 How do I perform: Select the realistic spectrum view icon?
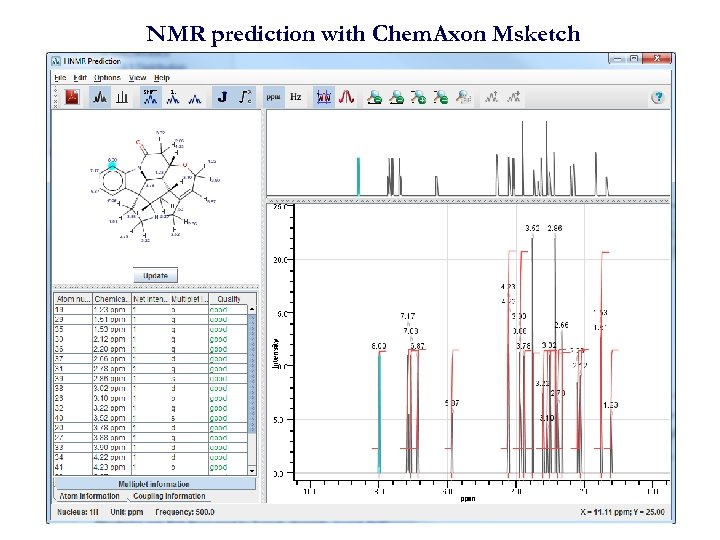tap(100, 97)
